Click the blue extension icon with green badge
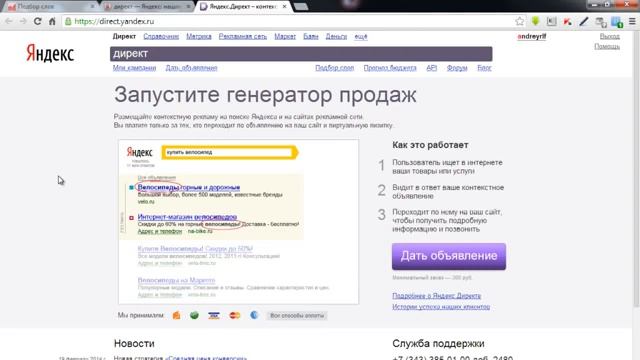Screen dimensions: 640x360 pos(617,22)
